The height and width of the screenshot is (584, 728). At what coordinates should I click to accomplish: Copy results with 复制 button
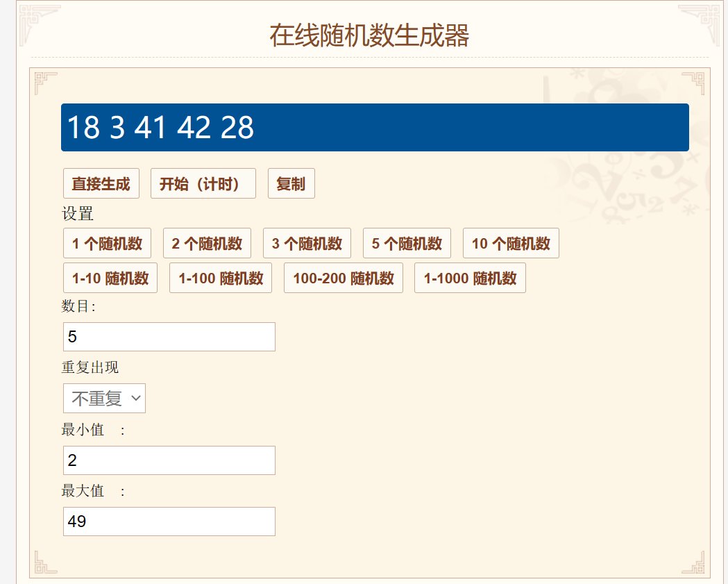pyautogui.click(x=291, y=183)
